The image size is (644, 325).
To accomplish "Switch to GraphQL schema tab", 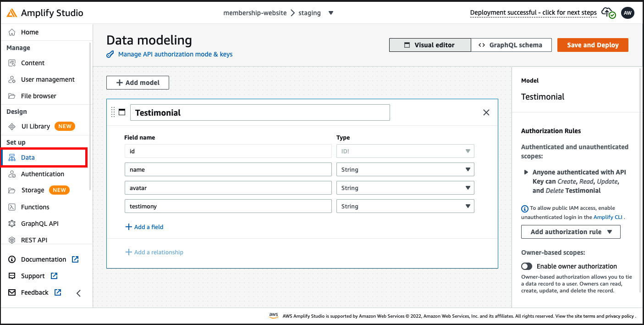I will (x=511, y=45).
